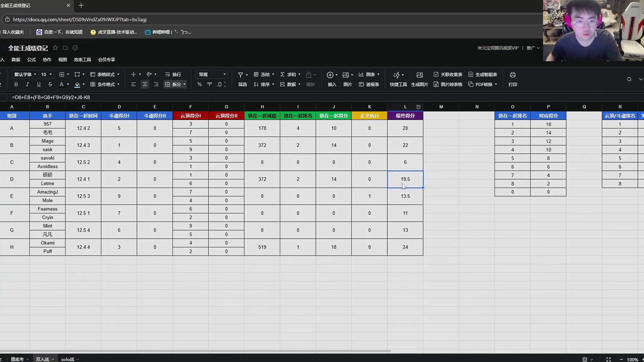644x362 pixels.
Task: Click the search magnifier icon in toolbar
Action: tap(629, 79)
